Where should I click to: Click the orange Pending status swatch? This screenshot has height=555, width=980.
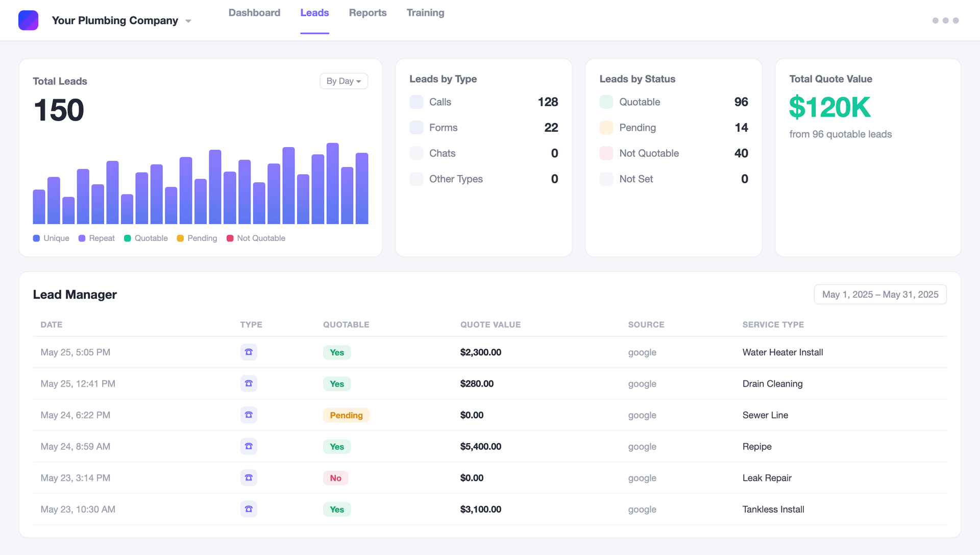[606, 127]
